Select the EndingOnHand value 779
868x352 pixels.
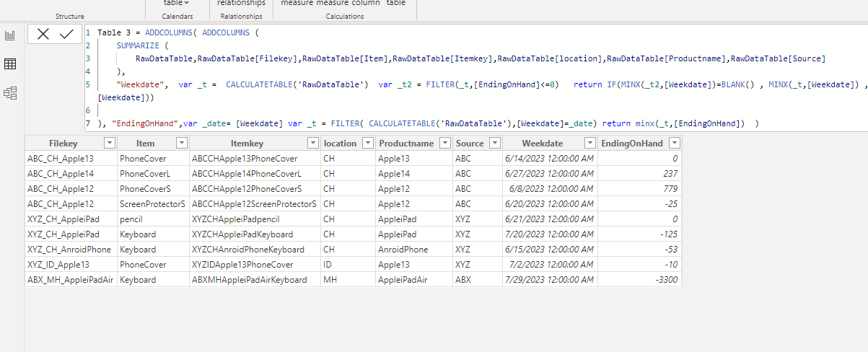coord(639,188)
